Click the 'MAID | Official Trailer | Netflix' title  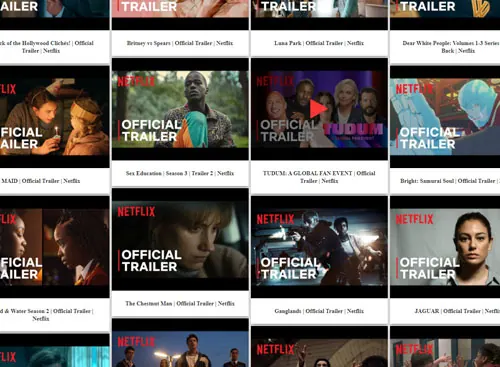[x=41, y=181]
